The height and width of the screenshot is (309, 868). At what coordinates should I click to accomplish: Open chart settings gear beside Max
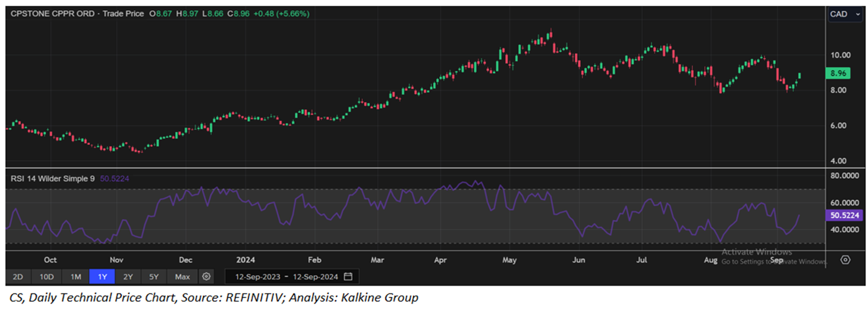[x=206, y=277]
